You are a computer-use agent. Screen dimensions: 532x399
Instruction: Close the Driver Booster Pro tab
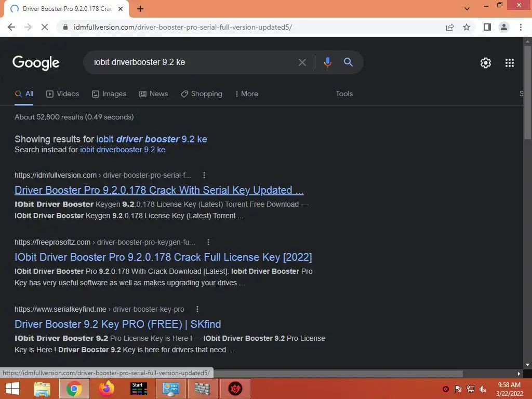121,9
